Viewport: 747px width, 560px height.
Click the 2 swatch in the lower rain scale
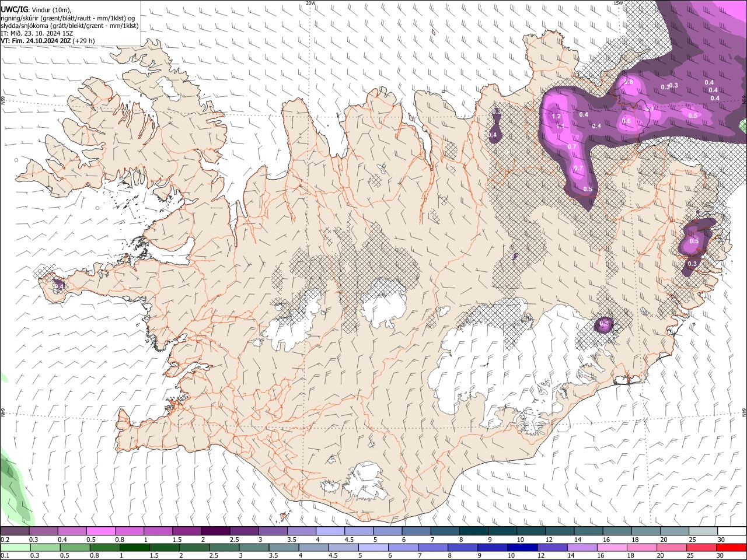click(194, 547)
